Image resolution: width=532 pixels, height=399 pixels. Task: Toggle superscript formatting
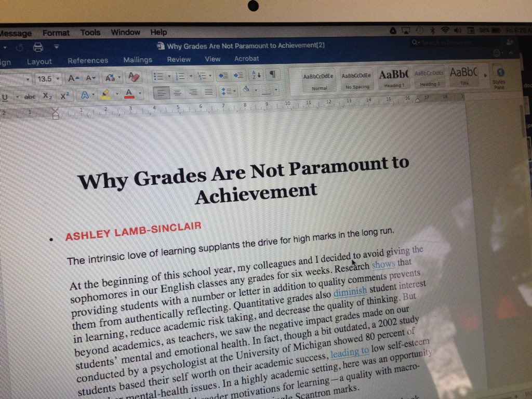(65, 96)
